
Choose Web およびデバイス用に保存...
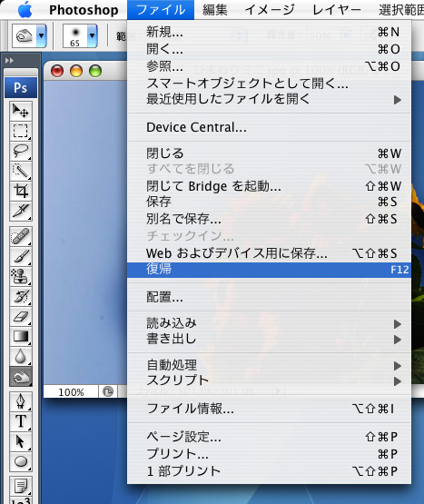269,253
